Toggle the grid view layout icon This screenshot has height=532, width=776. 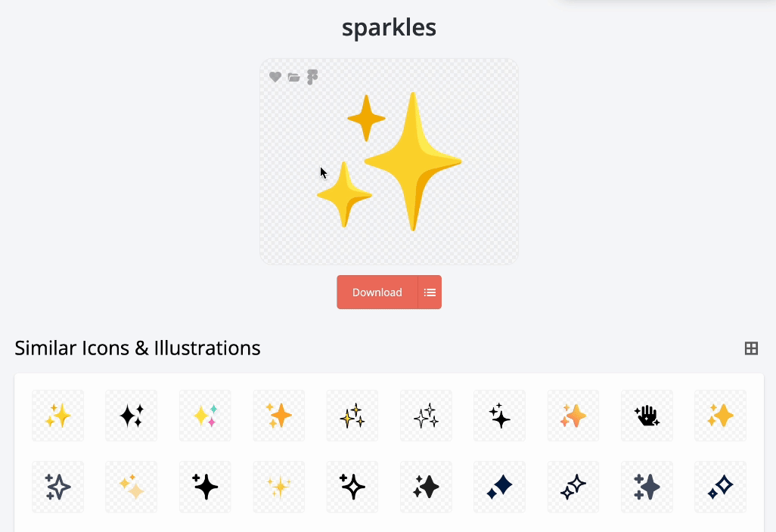[751, 348]
